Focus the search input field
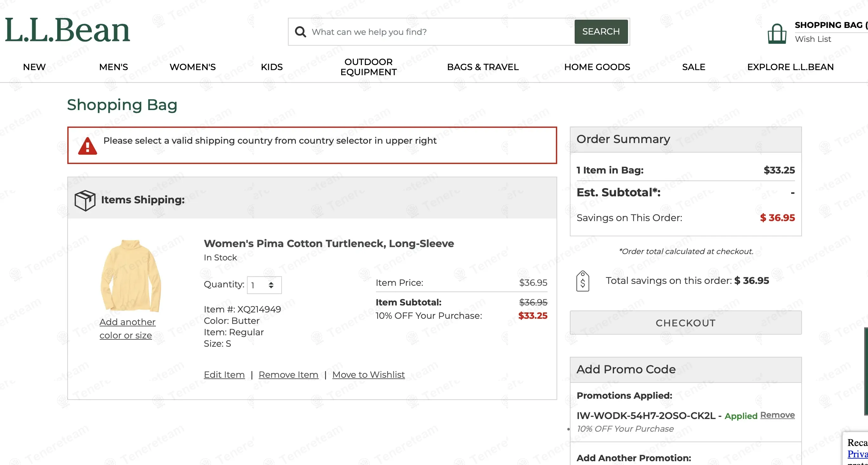 (438, 32)
